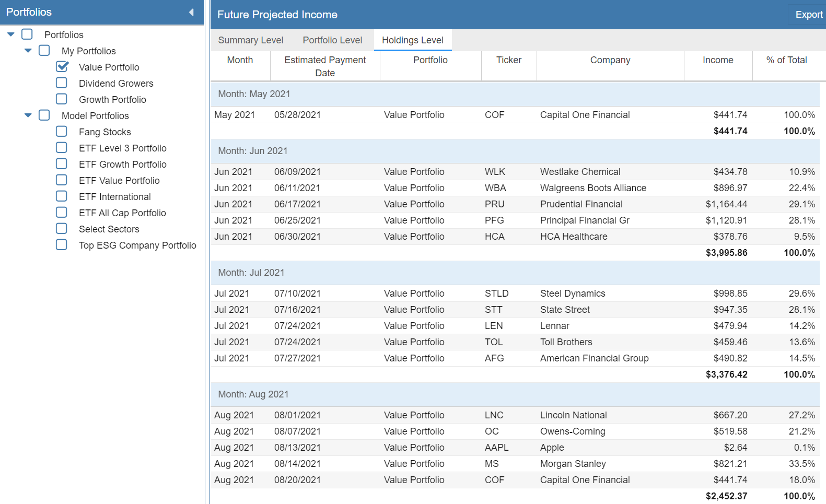Collapse the Portfolios side panel arrow

[191, 12]
